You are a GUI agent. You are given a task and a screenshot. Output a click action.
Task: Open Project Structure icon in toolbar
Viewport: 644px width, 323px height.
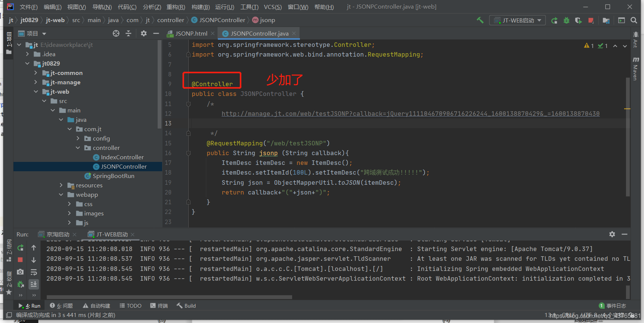606,20
